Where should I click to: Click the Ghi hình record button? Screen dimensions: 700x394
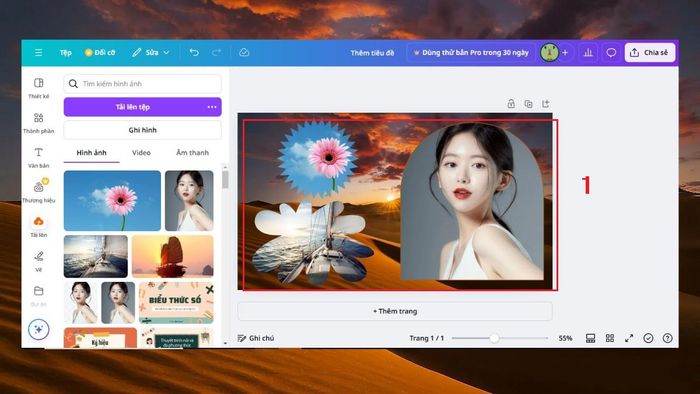(x=142, y=130)
